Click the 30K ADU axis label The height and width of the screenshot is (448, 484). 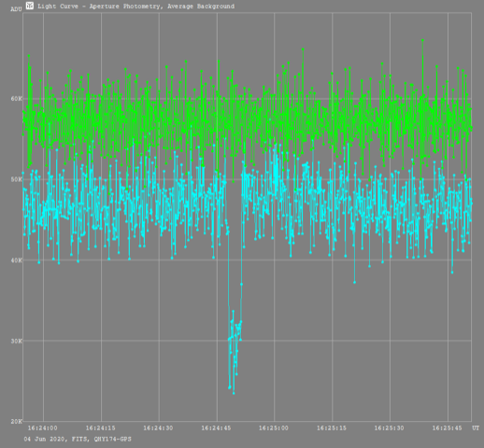tap(17, 341)
